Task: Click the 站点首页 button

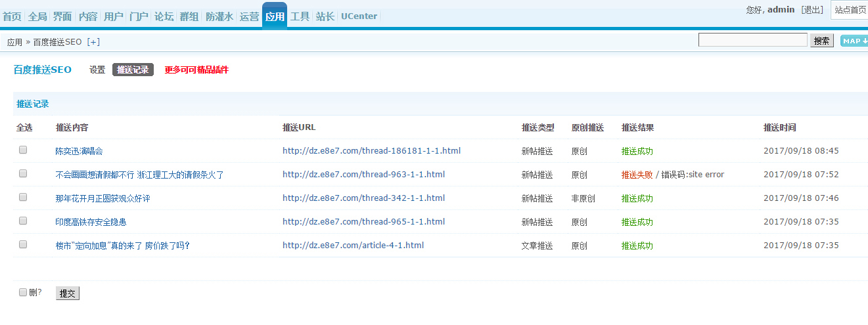Action: tap(850, 10)
